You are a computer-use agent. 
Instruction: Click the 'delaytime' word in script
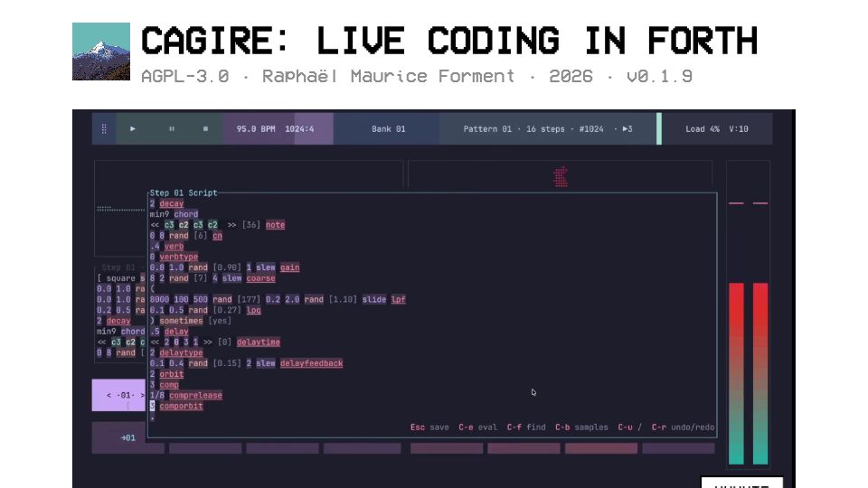[259, 342]
